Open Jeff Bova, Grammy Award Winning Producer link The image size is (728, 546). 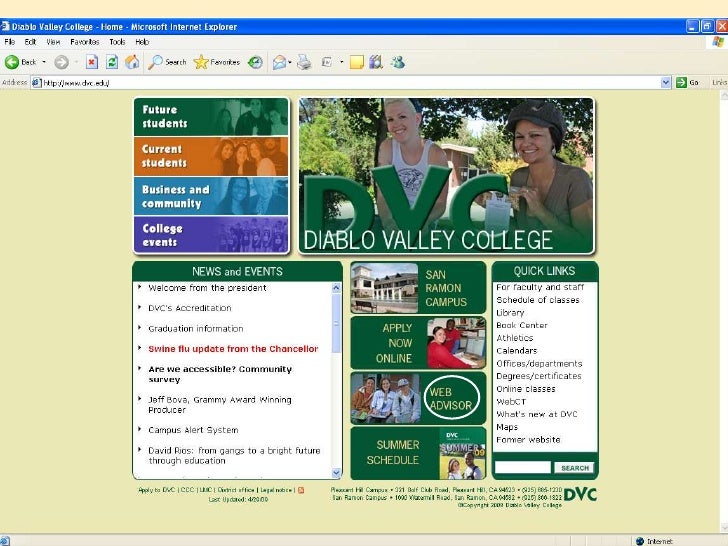click(220, 404)
